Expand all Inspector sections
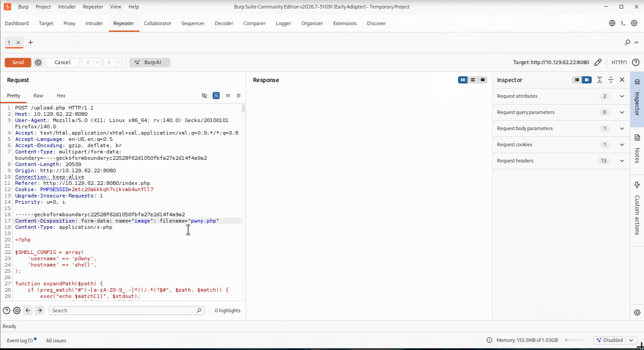 tap(600, 80)
